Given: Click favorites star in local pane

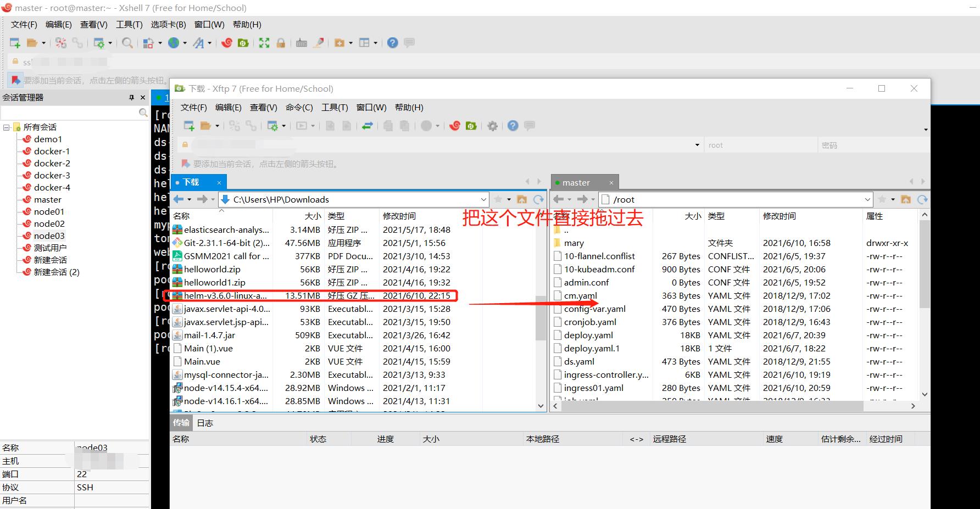Looking at the screenshot, I should pos(498,199).
